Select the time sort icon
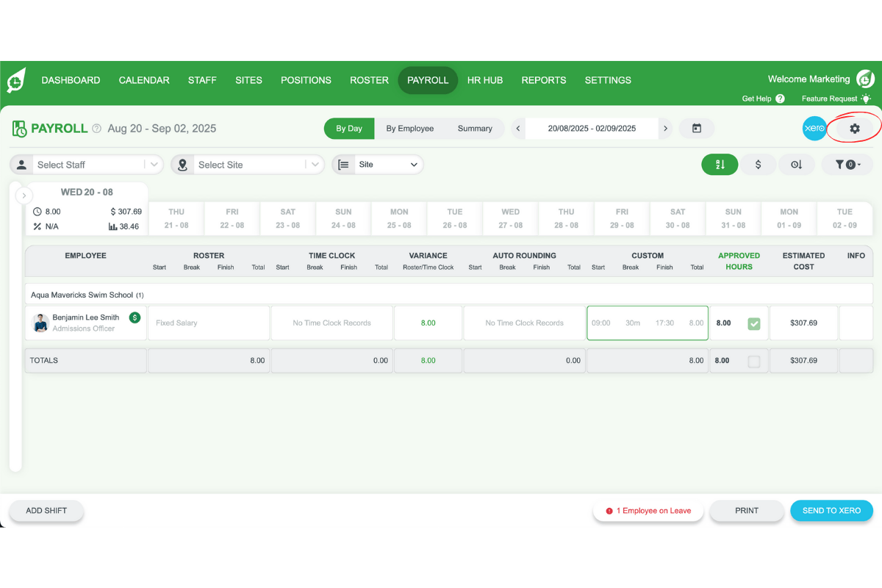The width and height of the screenshot is (882, 588). click(x=797, y=164)
